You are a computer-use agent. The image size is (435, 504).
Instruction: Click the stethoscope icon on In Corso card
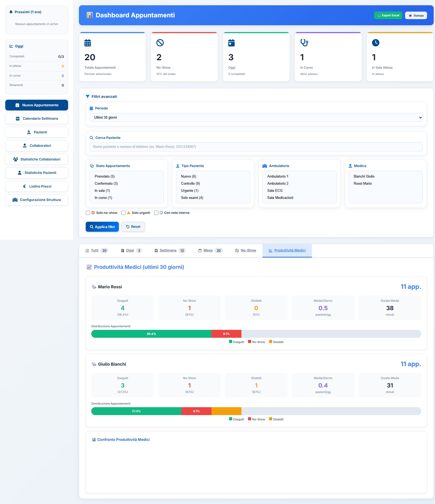304,43
